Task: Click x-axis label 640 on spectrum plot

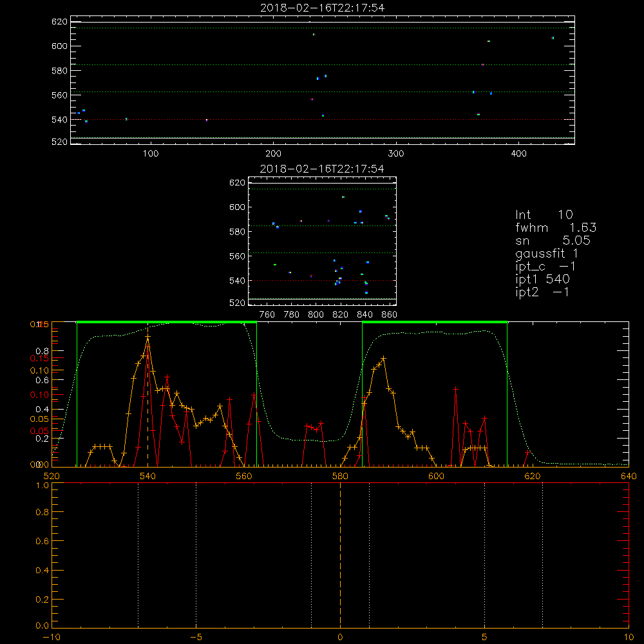Action: click(629, 477)
